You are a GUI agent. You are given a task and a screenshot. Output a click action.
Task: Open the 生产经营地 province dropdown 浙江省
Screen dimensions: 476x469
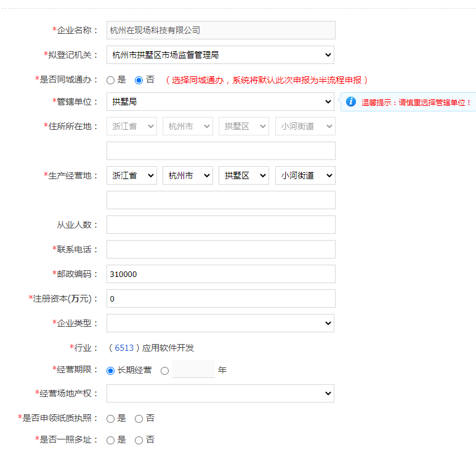pos(132,175)
